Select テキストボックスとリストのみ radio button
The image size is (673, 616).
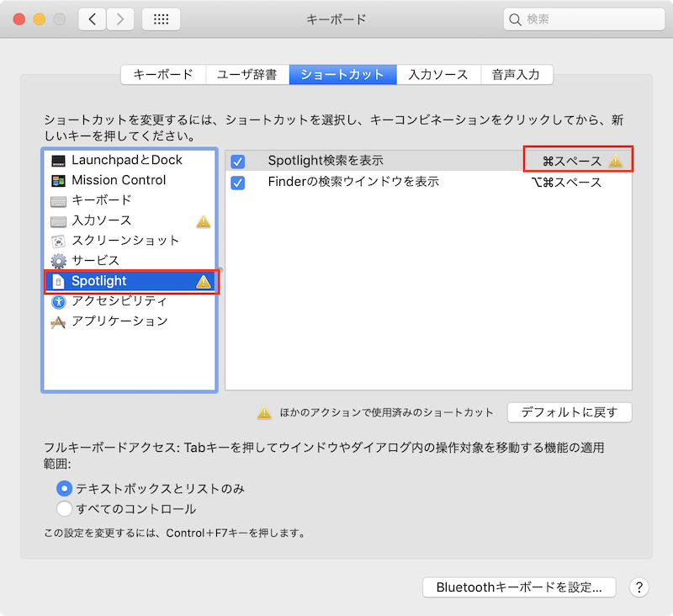click(65, 488)
